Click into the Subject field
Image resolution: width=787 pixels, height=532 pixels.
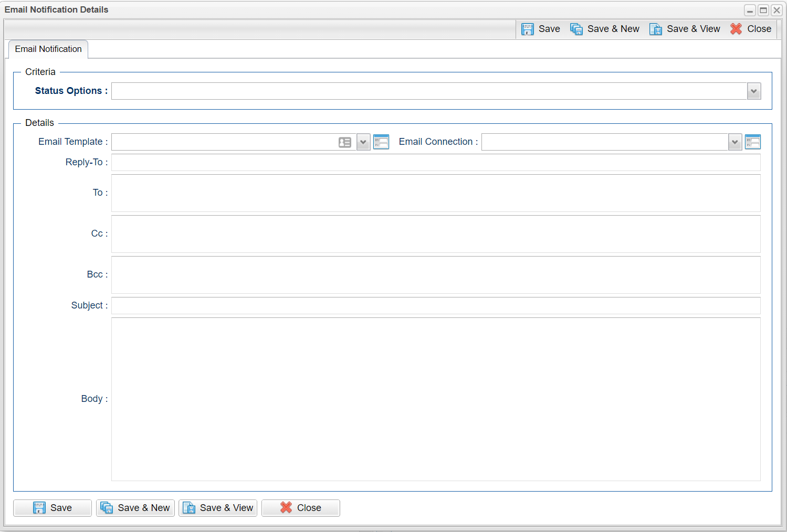435,306
